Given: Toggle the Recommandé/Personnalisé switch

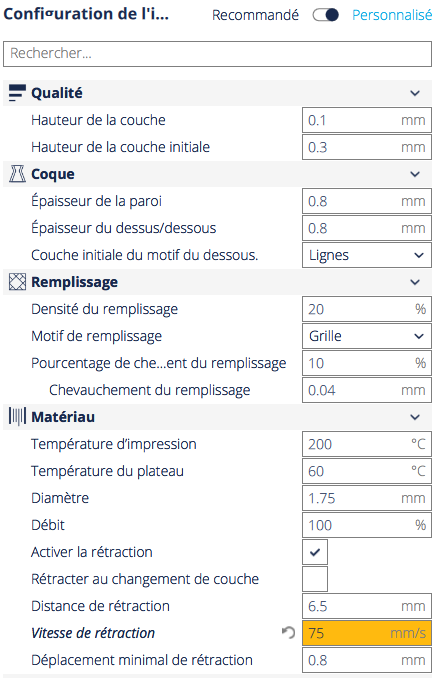Looking at the screenshot, I should (x=326, y=15).
